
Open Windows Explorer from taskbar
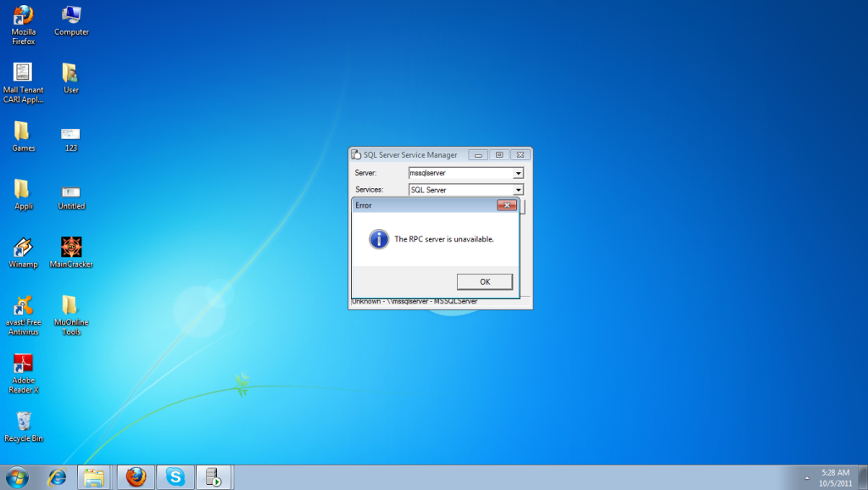click(94, 477)
